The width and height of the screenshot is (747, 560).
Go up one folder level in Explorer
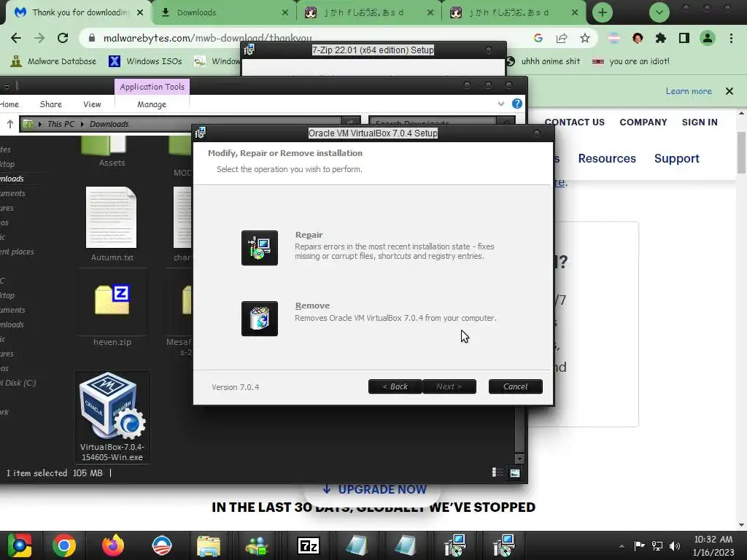click(10, 124)
